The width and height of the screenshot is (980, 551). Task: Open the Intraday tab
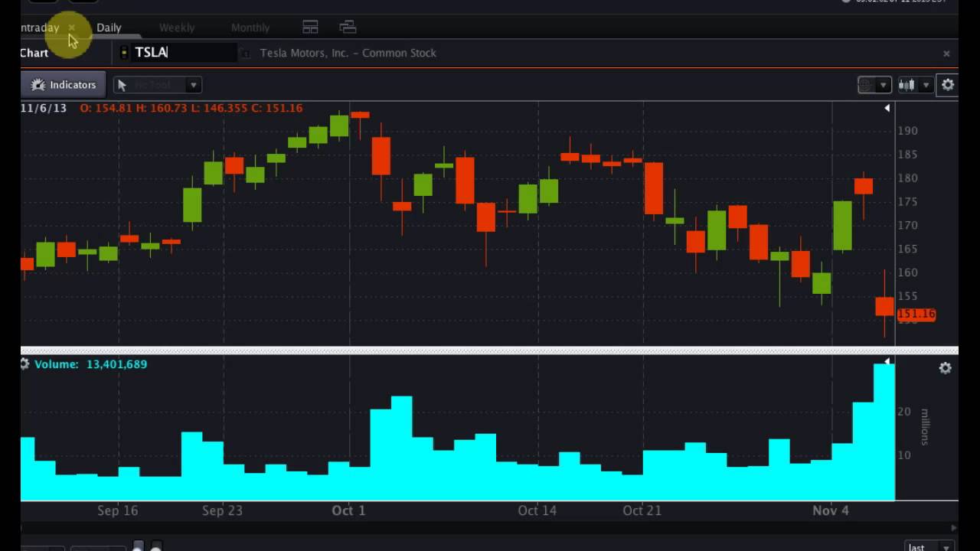click(x=39, y=28)
